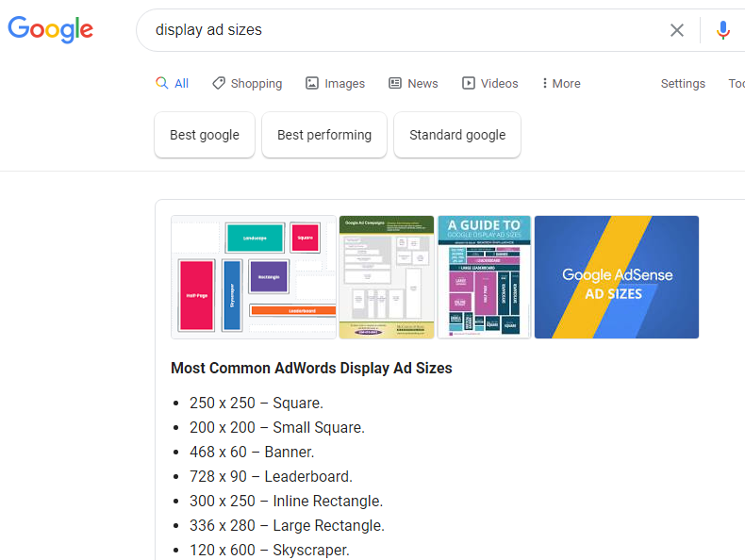Select the Best performing suggestion chip
Viewport: 745px width, 560px height.
coord(324,135)
